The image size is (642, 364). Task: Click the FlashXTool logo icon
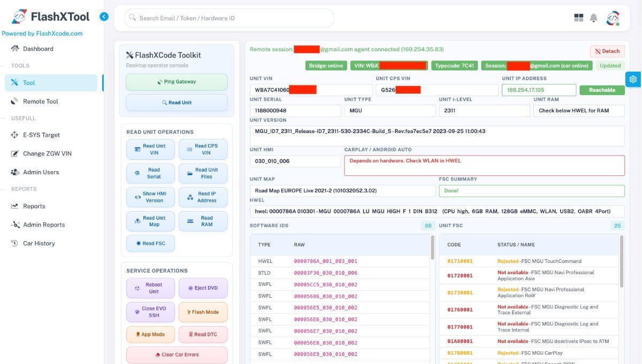19,17
